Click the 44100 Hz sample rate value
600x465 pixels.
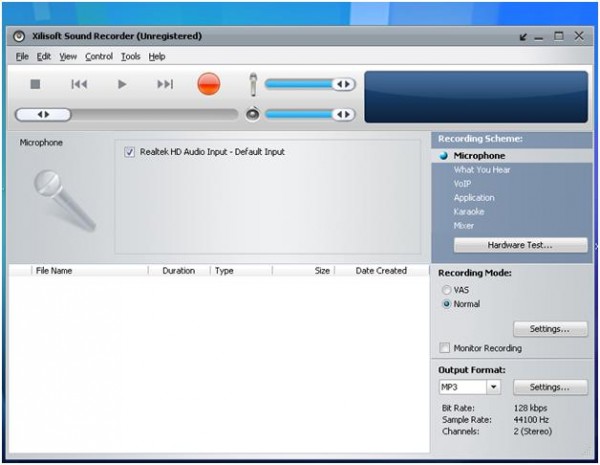point(531,420)
